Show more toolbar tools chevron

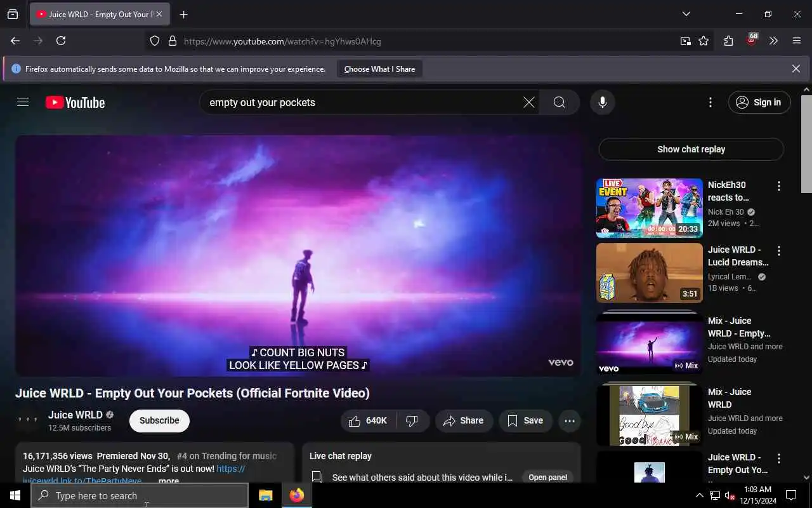point(773,41)
